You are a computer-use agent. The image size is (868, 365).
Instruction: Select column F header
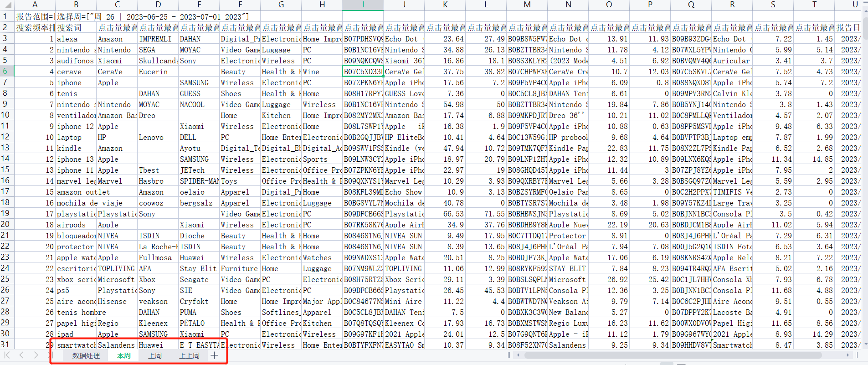240,5
